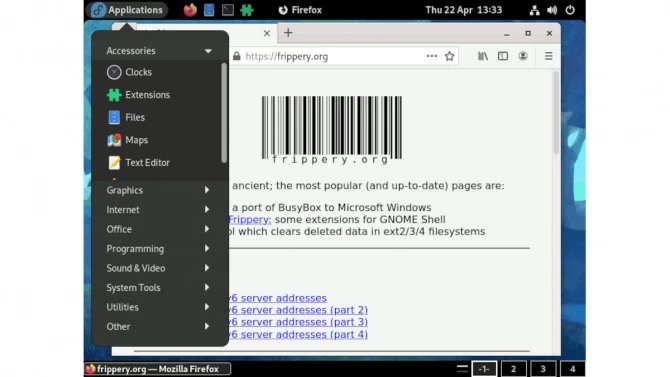670x377 pixels.
Task: Switch to workspace 3
Action: pyautogui.click(x=543, y=369)
